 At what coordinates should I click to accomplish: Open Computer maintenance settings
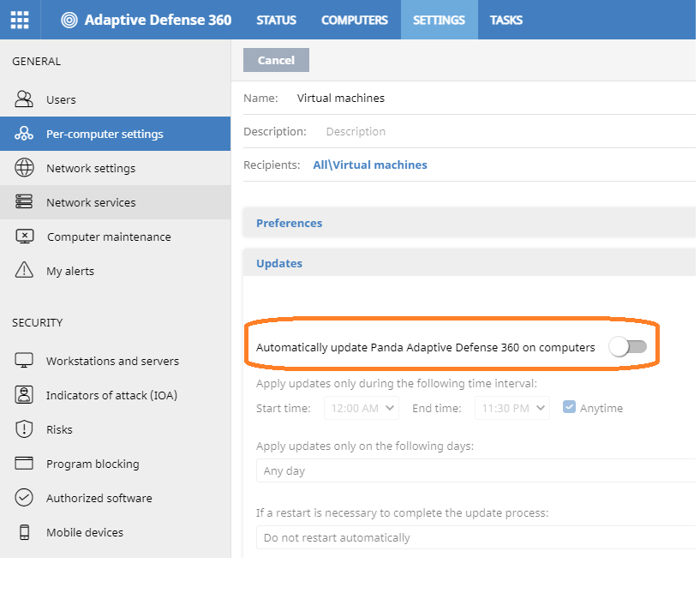click(115, 237)
